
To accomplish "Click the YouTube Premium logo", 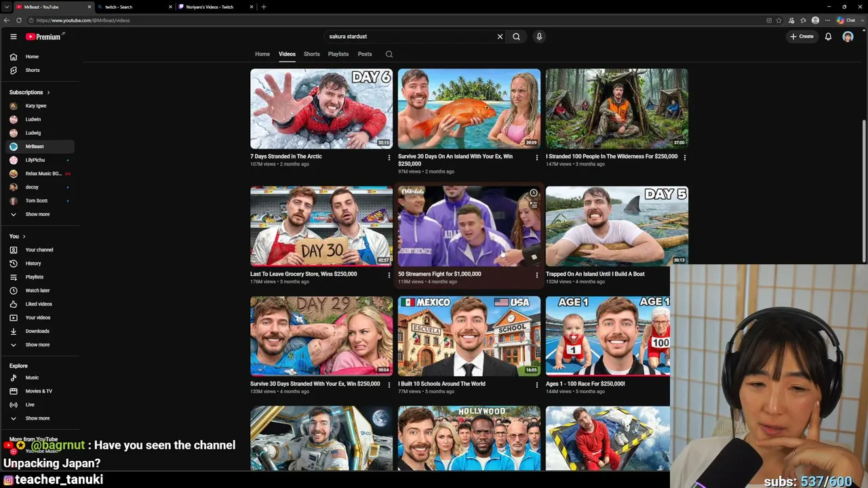I will (x=44, y=37).
